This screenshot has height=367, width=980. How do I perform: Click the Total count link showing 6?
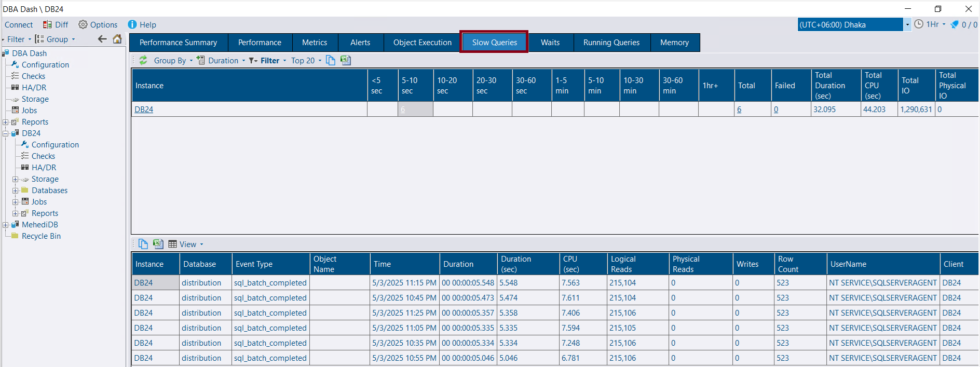pos(739,110)
